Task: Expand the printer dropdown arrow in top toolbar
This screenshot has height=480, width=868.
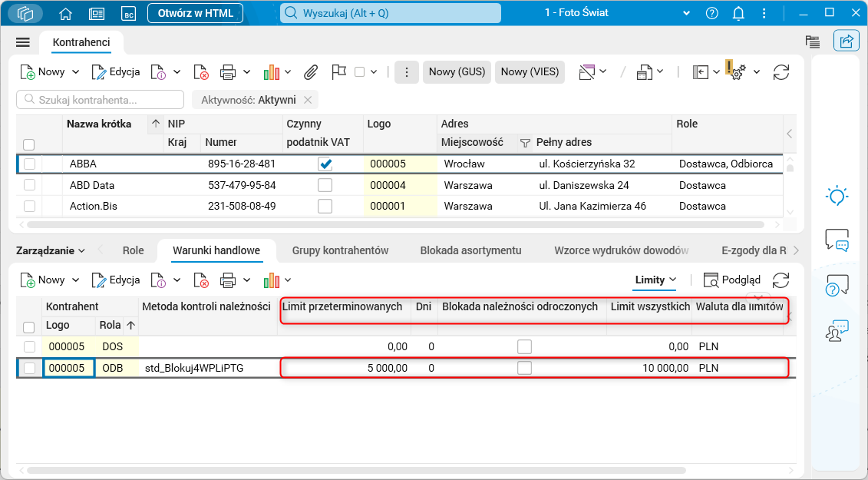Action: [247, 72]
